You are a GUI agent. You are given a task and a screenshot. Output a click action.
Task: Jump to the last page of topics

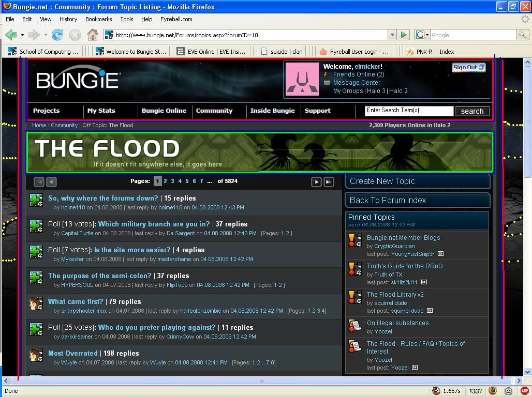(x=329, y=181)
